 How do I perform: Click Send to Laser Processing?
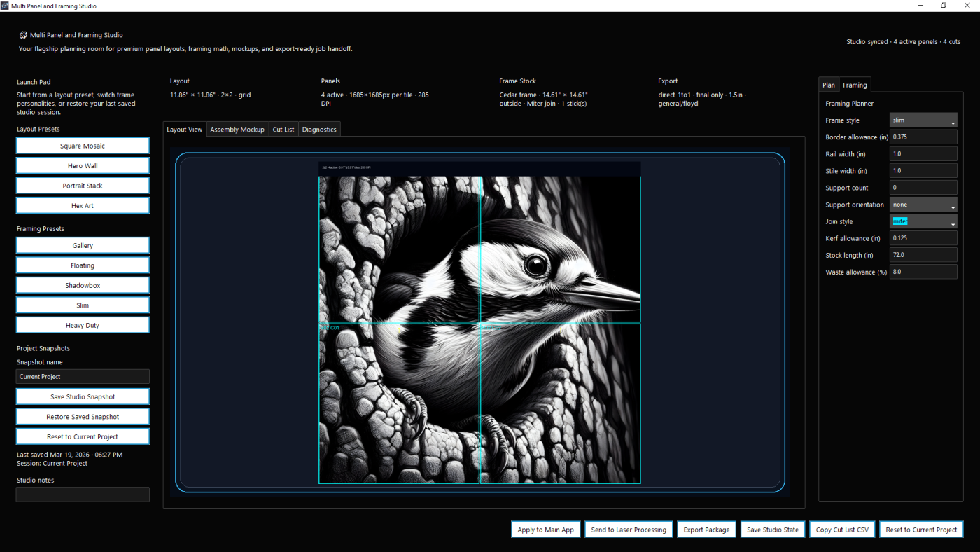(x=629, y=530)
